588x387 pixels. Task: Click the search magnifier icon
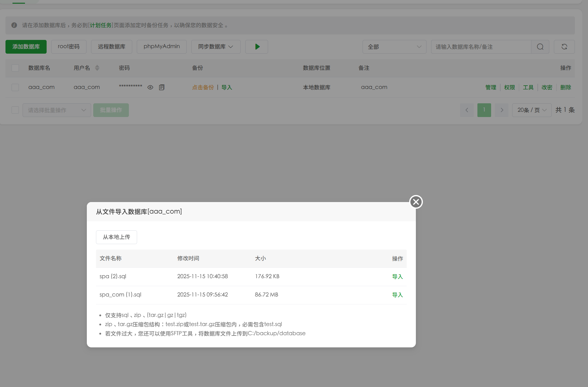[540, 47]
